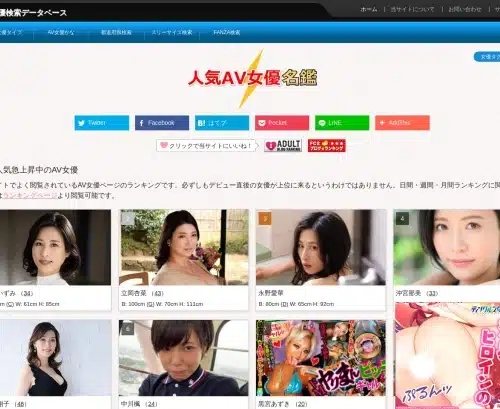Image resolution: width=500 pixels, height=409 pixels.
Task: Open the 永野愛華 card thumbnail
Action: click(321, 247)
